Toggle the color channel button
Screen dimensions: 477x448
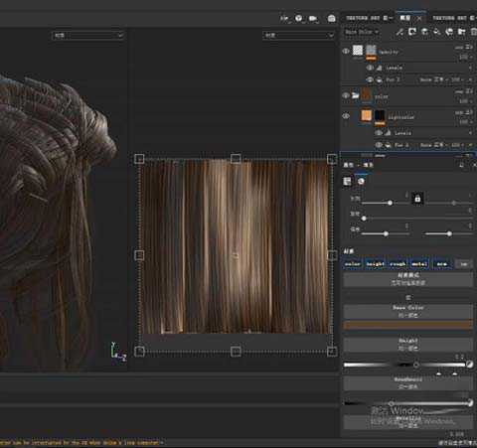point(353,264)
